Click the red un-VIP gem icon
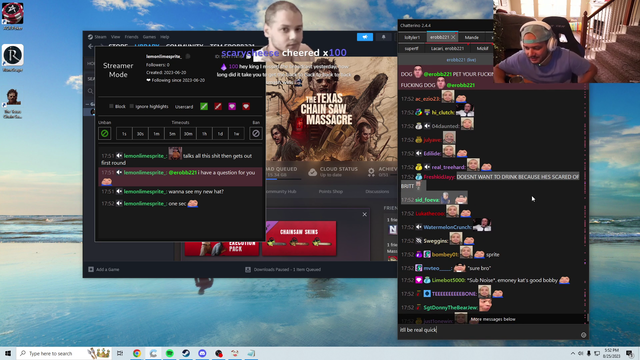Viewport: 640px width, 360px height. coord(246,107)
